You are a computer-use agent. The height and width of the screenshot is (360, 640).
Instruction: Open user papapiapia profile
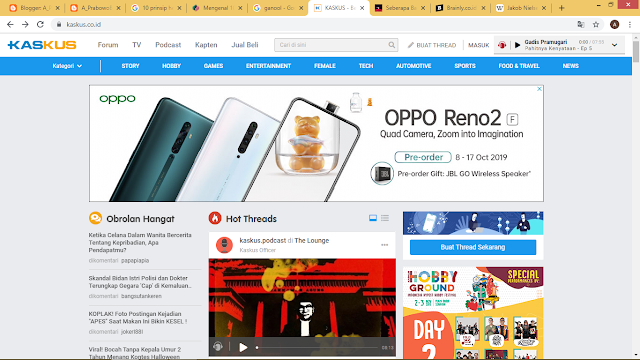pos(135,260)
